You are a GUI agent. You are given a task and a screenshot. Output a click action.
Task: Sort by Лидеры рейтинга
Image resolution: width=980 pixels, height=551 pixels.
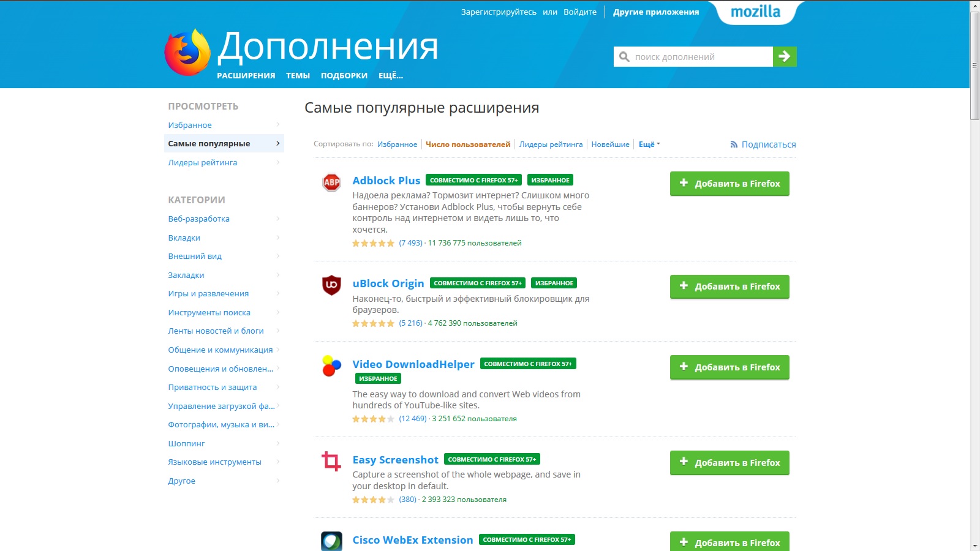point(551,144)
